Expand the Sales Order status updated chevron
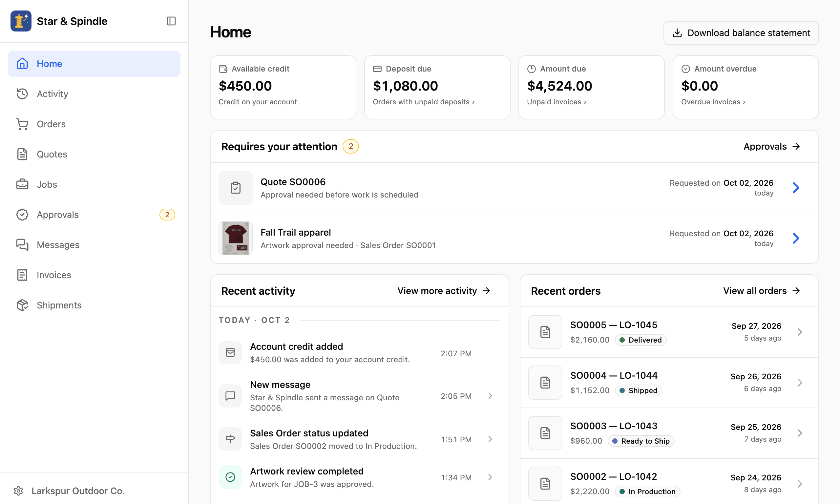Screen dimensions: 840x504 (490, 439)
